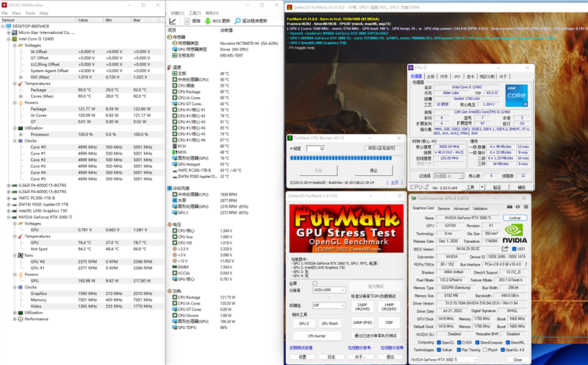Click the FurMark CPU Burner title icon
This screenshot has height=365, width=588.
(x=290, y=138)
